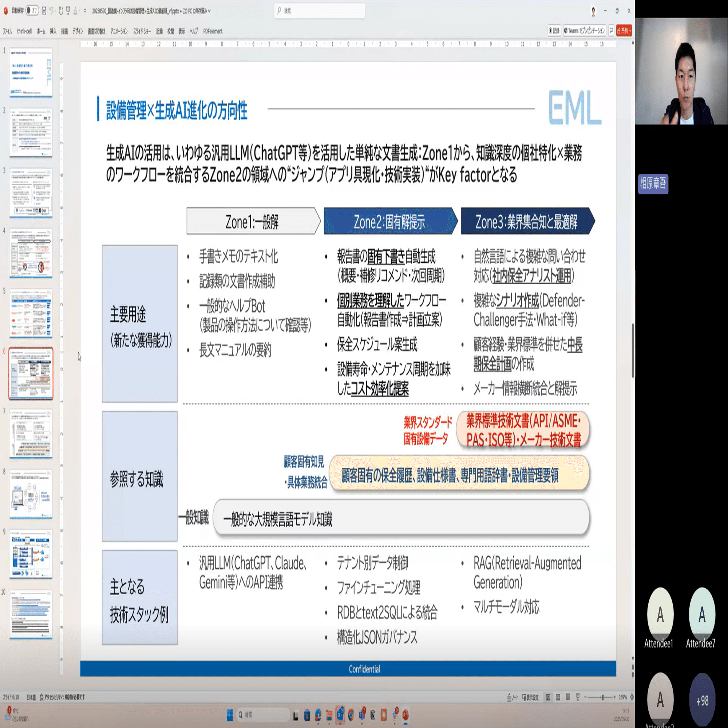Open comments via the comment icon near 共有
The height and width of the screenshot is (728, 728).
tap(612, 31)
